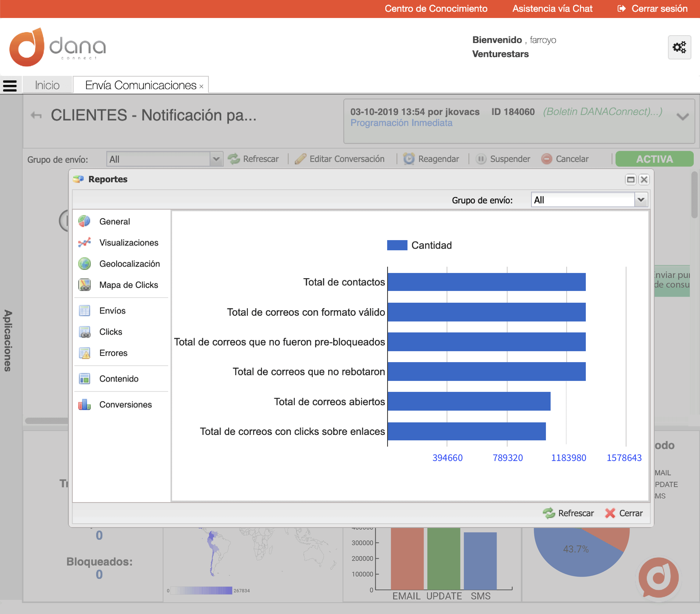Select Visualizaciones in report list

pyautogui.click(x=129, y=242)
